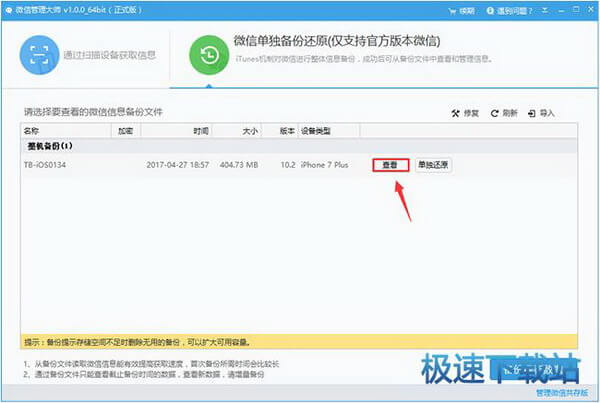Viewport: 600px width, 403px height.
Task: Click the shopping cart renew icon
Action: coord(452,11)
